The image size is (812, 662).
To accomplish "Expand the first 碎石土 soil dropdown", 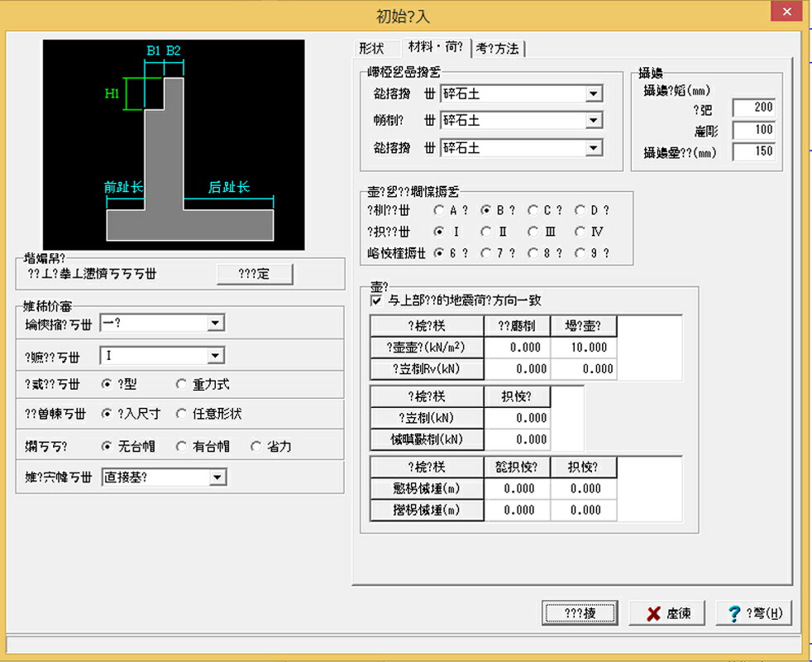I will [x=594, y=94].
